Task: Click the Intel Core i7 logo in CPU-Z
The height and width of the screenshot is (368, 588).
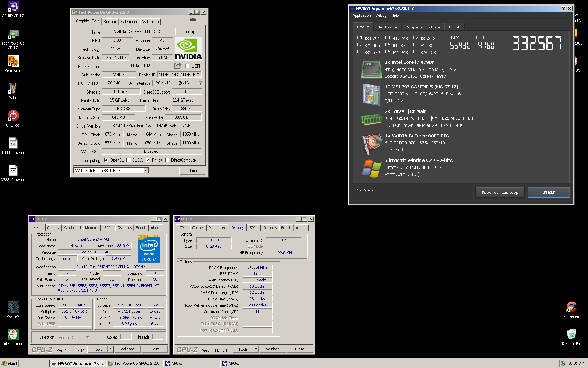Action: point(149,249)
